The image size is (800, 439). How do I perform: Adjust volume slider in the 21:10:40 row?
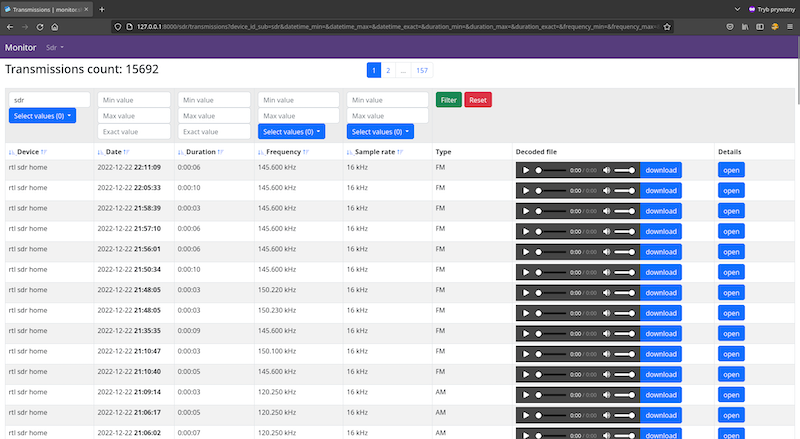(x=624, y=375)
